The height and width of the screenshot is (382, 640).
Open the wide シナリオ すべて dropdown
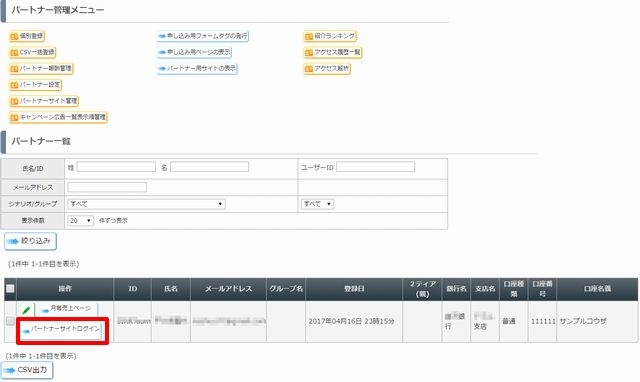147,204
